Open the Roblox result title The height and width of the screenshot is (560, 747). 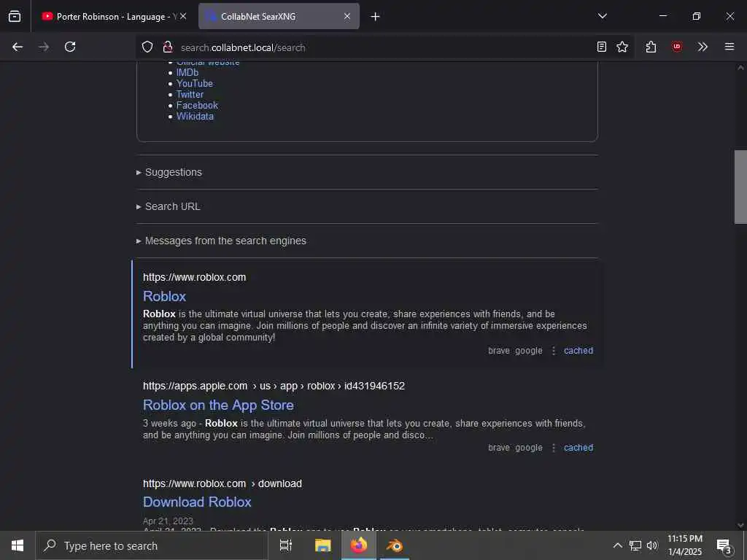pos(164,296)
